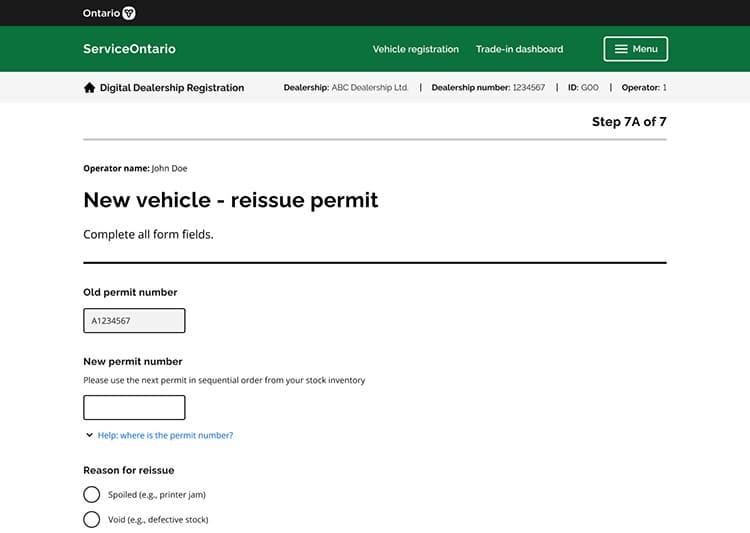Open the Menu button in the header
Screen dimensions: 750x533
tap(635, 49)
